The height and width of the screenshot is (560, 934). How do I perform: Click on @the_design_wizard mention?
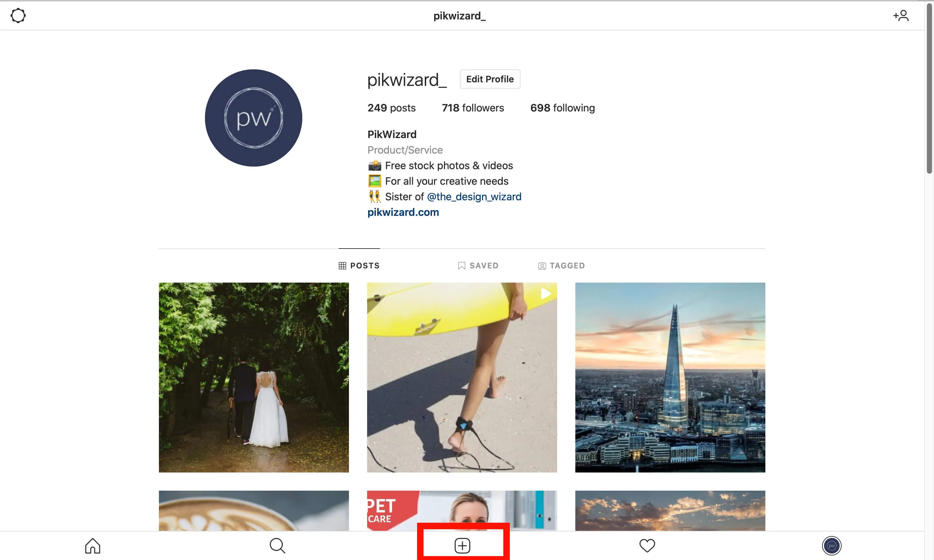[x=474, y=197]
